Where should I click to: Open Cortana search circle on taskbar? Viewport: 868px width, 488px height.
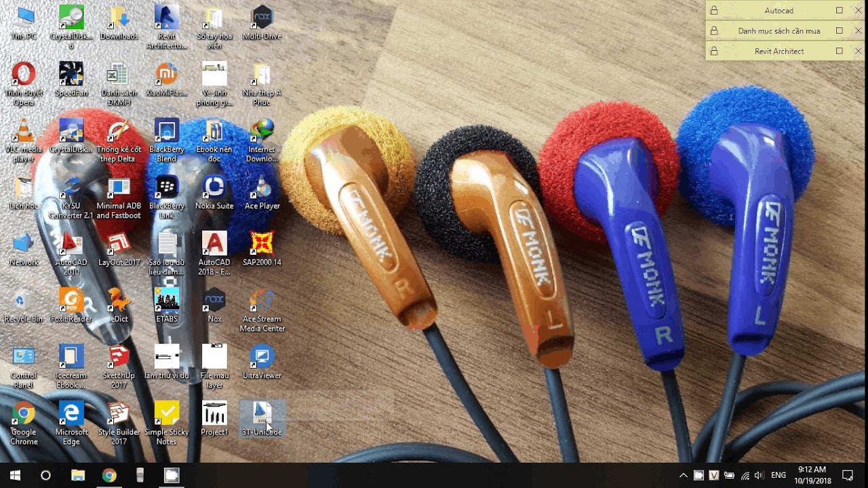click(45, 475)
